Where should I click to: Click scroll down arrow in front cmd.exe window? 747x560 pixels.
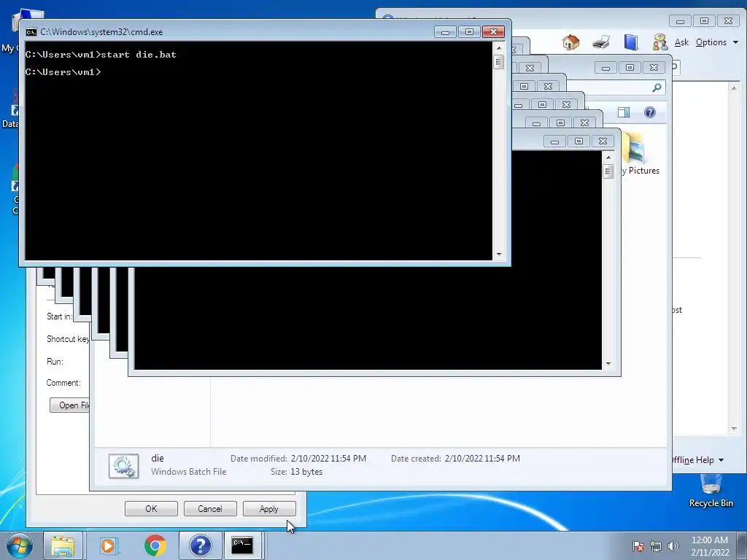tap(499, 254)
